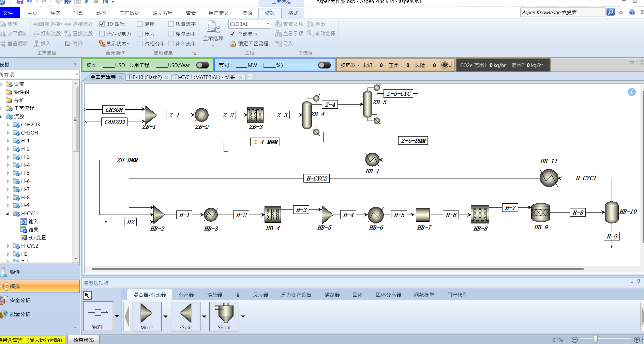Select the HB-1 heater block
Viewport: 644px width, 344px height.
pos(372,159)
